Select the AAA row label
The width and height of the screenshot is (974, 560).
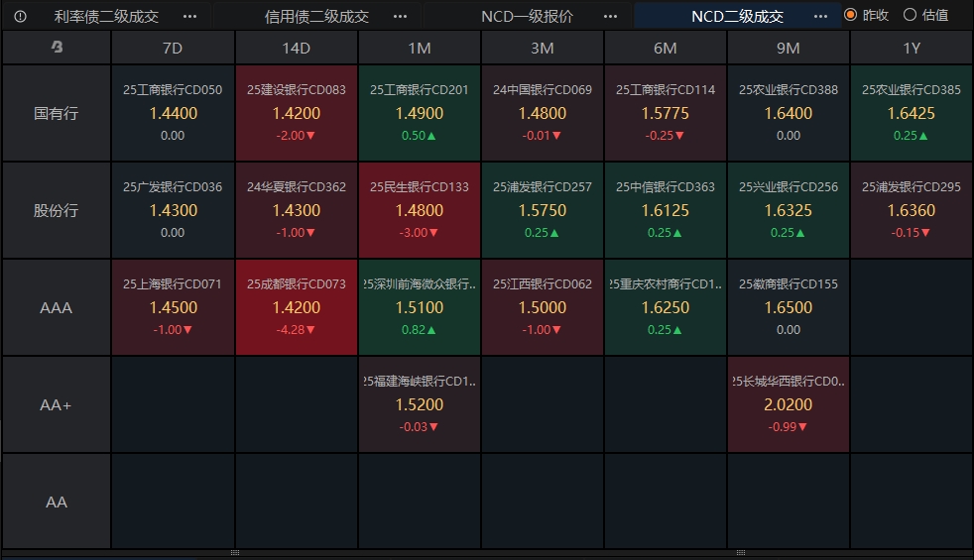pyautogui.click(x=56, y=307)
